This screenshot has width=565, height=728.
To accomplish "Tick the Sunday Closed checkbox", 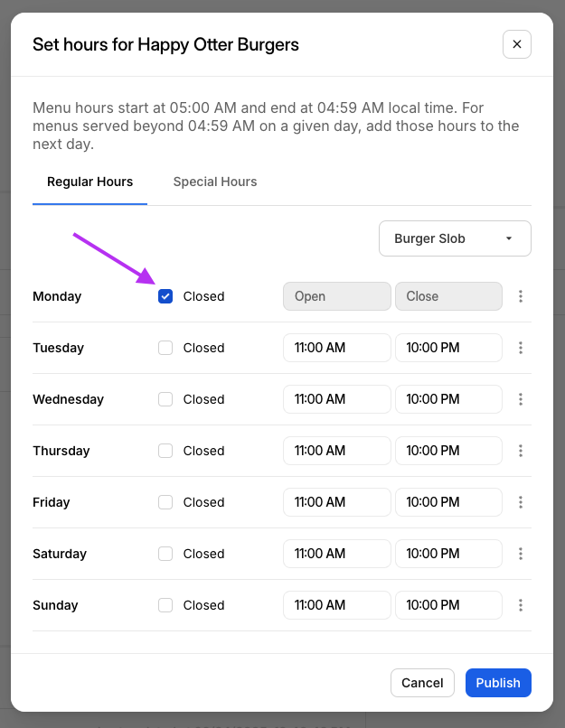I will tap(165, 605).
